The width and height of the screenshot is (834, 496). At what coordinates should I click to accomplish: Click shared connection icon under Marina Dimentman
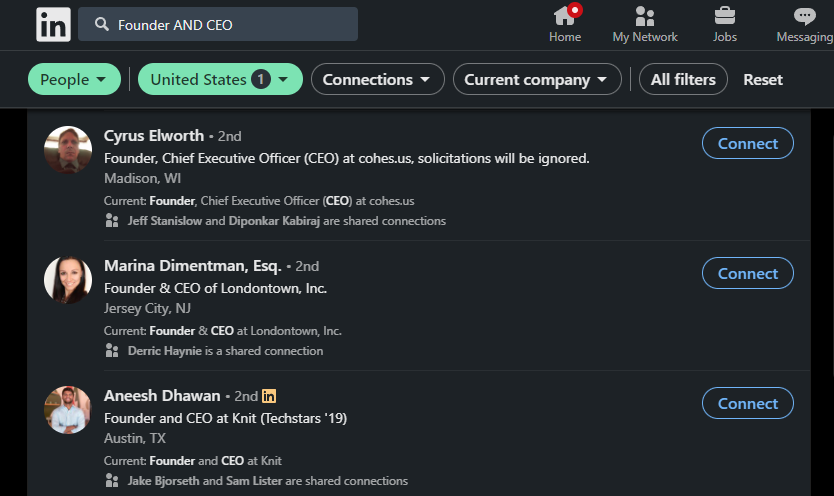point(112,350)
